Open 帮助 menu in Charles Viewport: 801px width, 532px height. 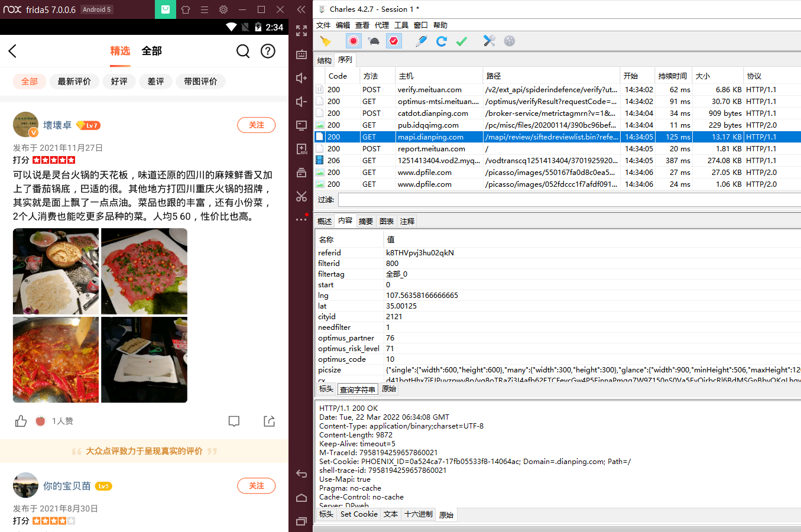tap(440, 25)
